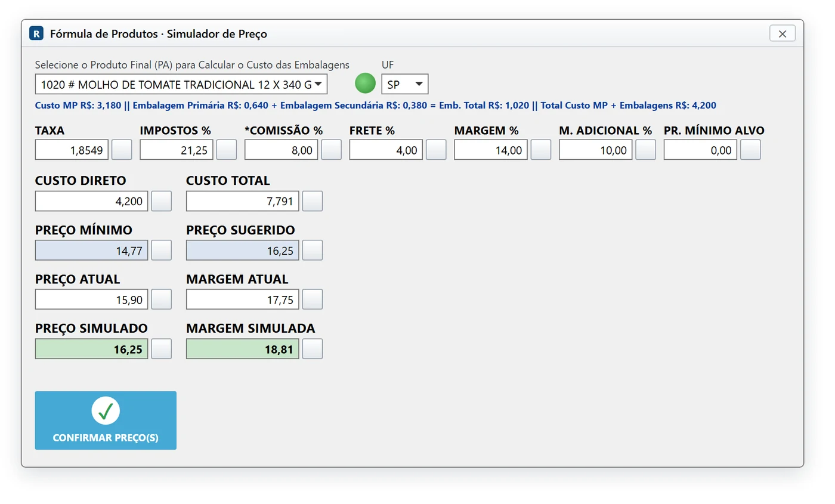This screenshot has height=504, width=835.
Task: Click the square button beside MARGEM % field
Action: 541,150
